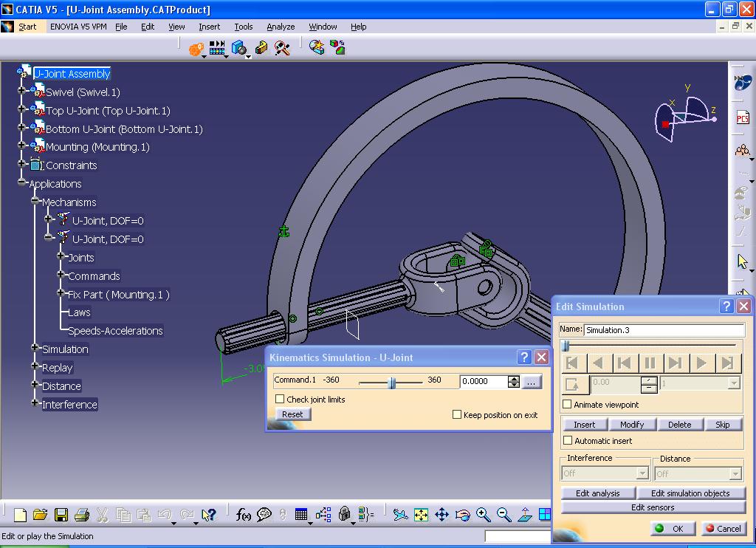Click the Name field containing Simulation.3
Image resolution: width=756 pixels, height=548 pixels.
664,330
